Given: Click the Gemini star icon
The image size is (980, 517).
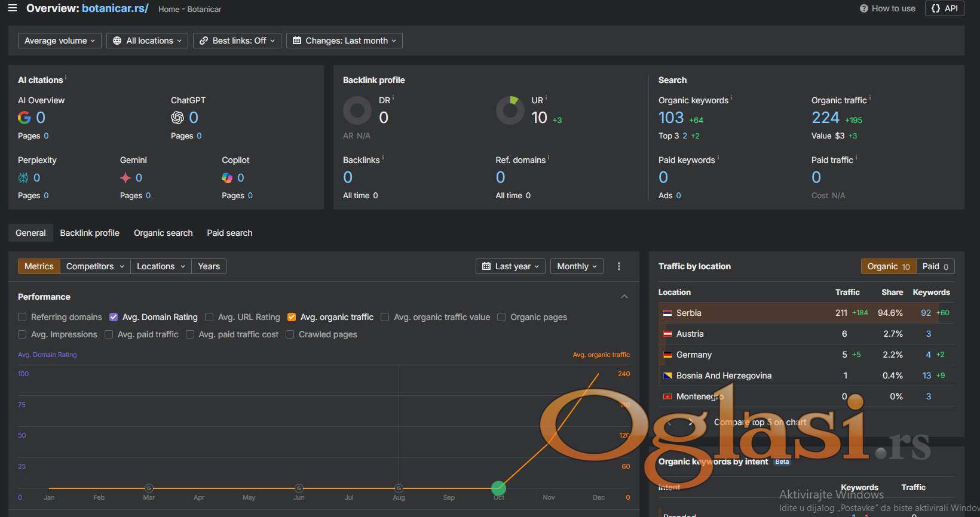Looking at the screenshot, I should pos(125,178).
